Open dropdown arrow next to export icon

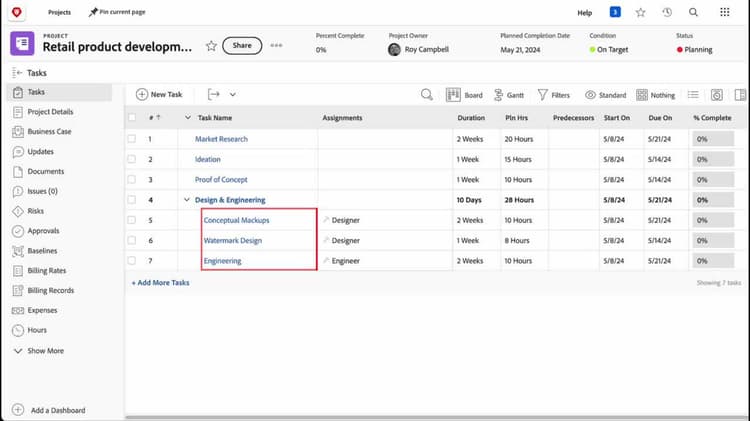(x=232, y=94)
